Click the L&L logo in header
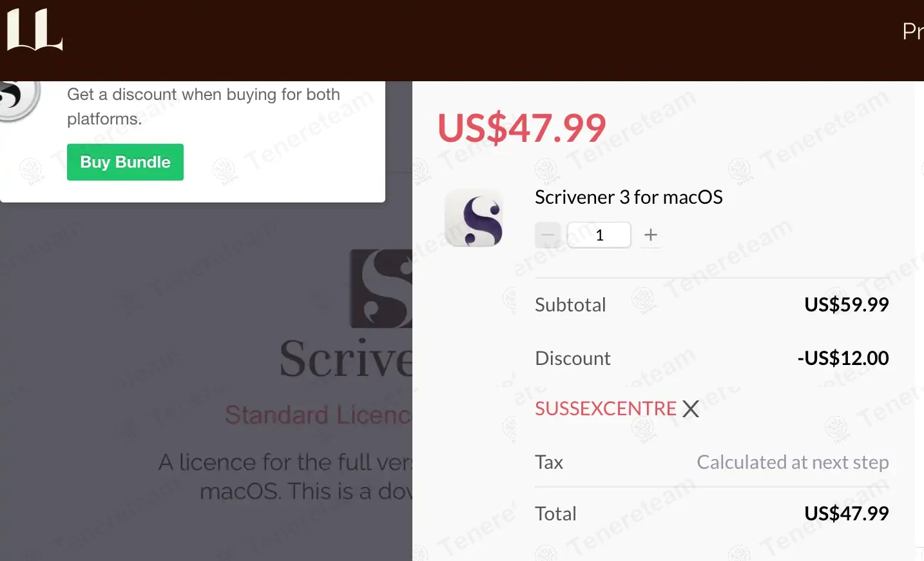Image resolution: width=924 pixels, height=561 pixels. [x=34, y=30]
